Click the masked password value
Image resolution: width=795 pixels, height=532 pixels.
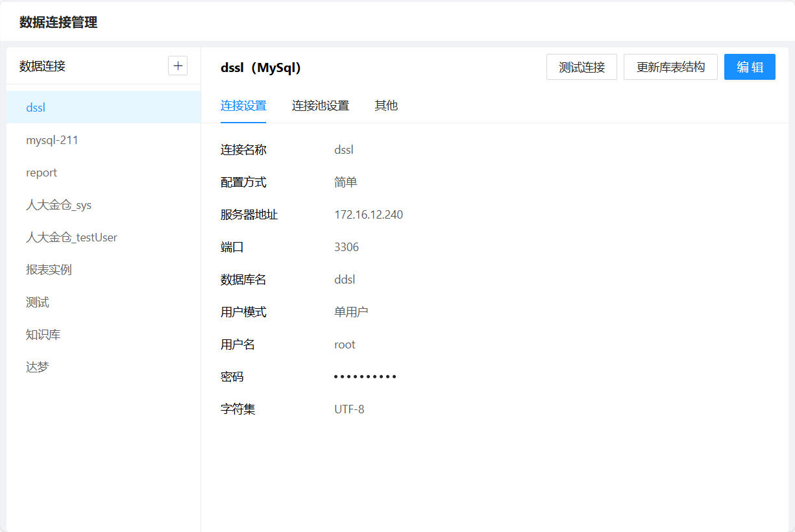(365, 377)
